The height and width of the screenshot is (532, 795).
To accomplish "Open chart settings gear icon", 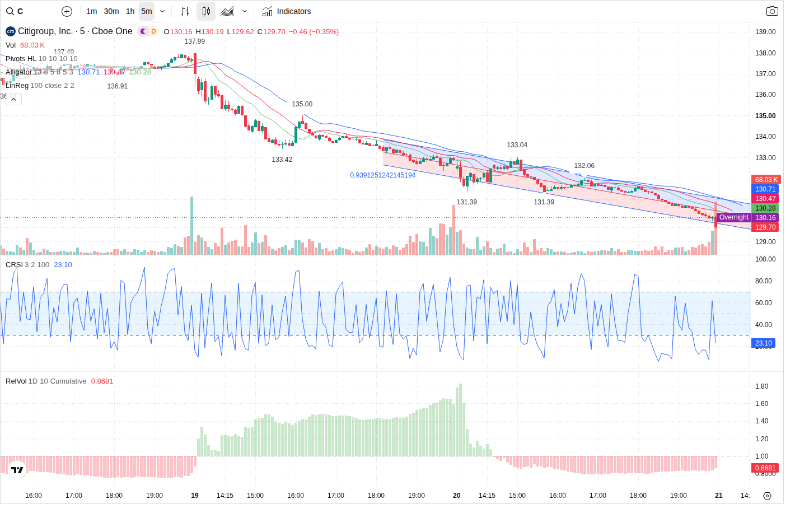I will point(768,496).
